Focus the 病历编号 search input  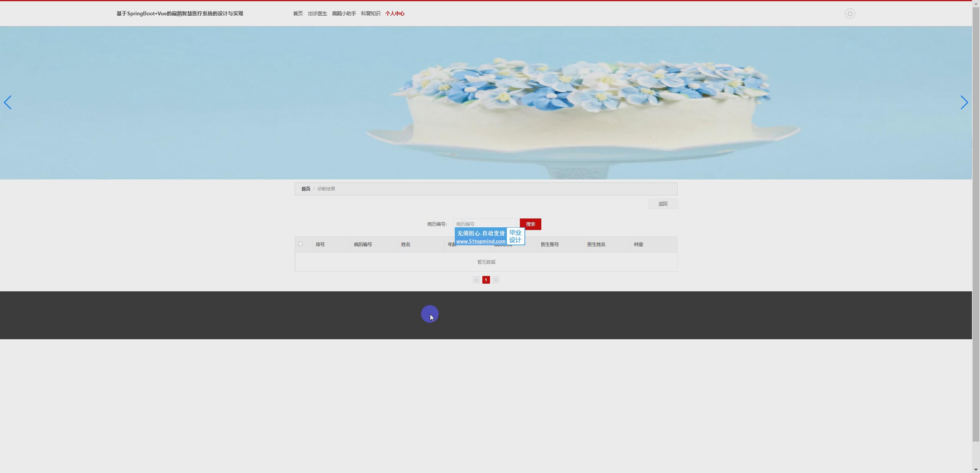(484, 223)
